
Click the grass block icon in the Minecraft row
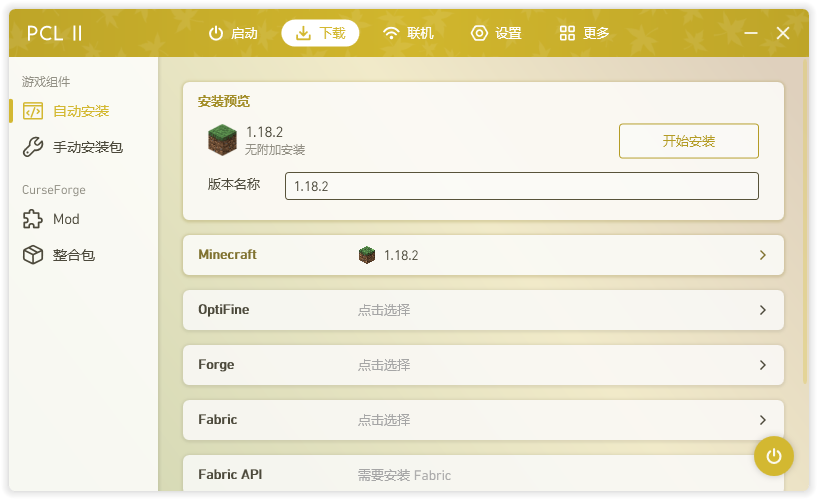pyautogui.click(x=367, y=255)
